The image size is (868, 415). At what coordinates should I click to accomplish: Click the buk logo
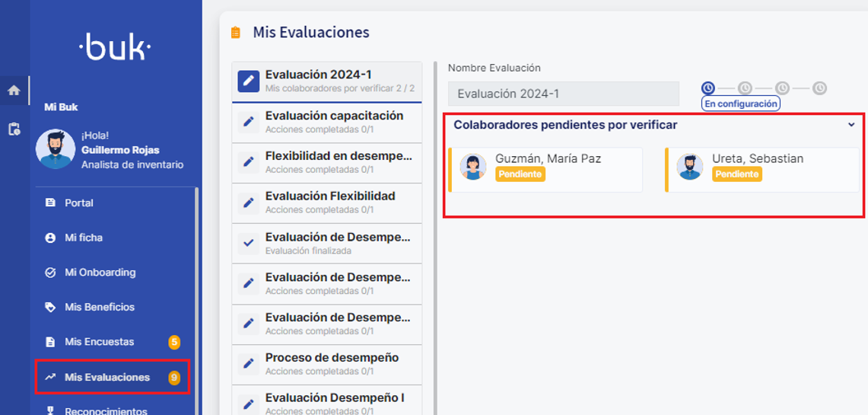pos(115,49)
